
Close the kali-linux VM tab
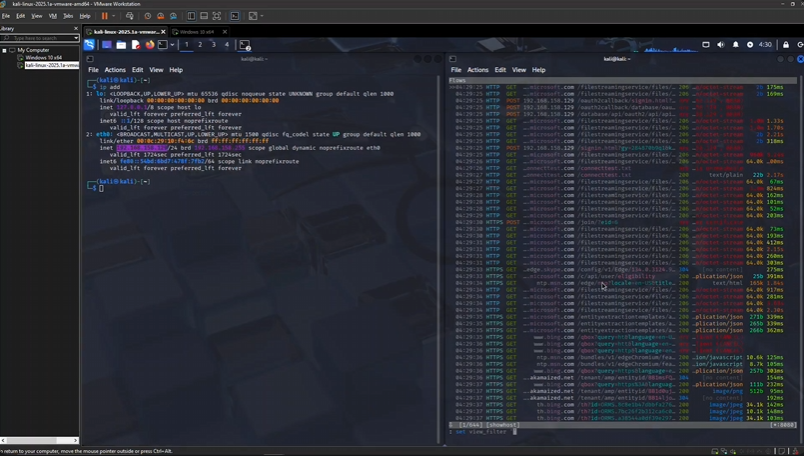(164, 32)
